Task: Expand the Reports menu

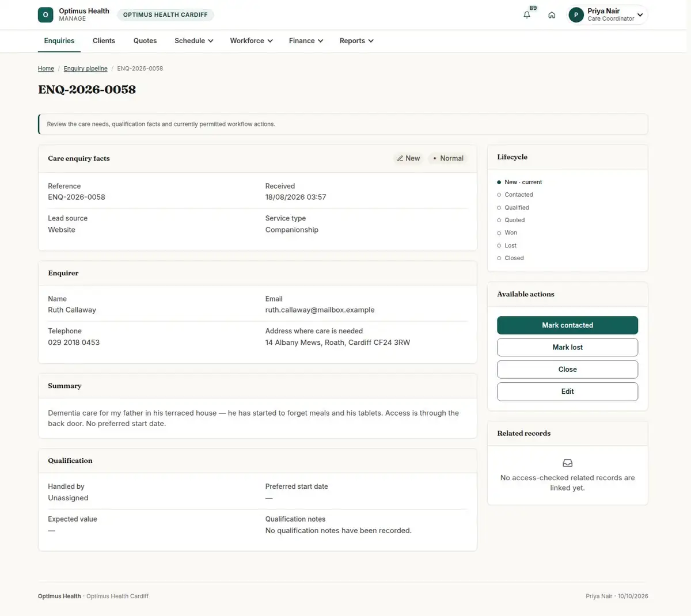Action: point(356,41)
